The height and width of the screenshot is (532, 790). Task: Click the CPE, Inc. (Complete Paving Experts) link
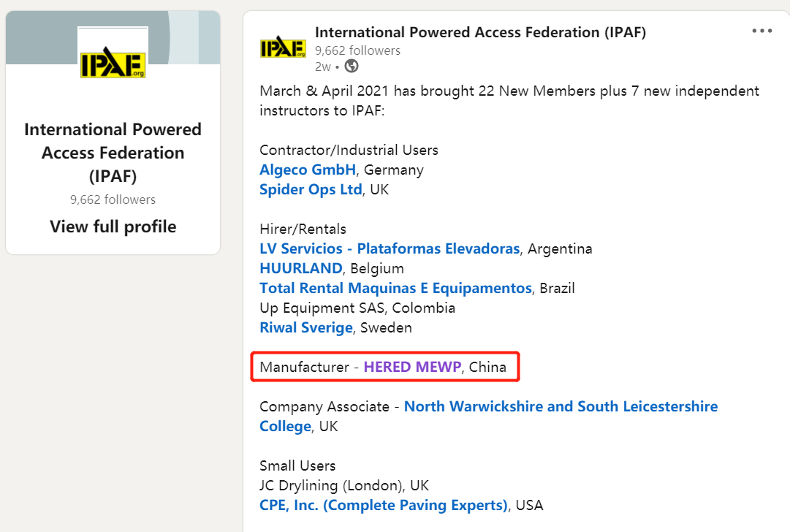pos(384,505)
